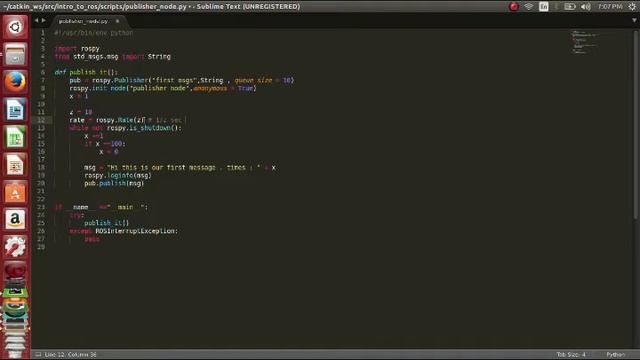The height and width of the screenshot is (360, 640).
Task: Click the 'import rospy' line
Action: (x=77, y=49)
